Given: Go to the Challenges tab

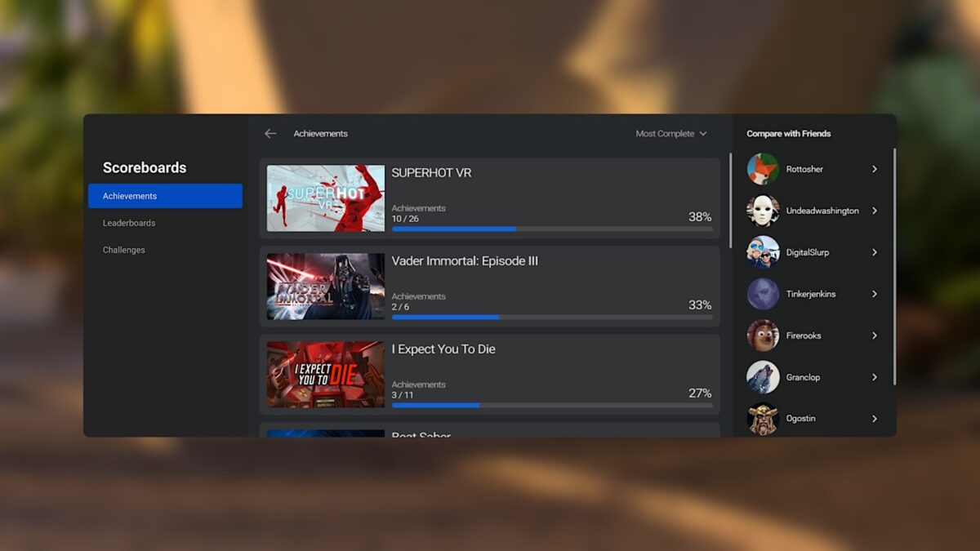Looking at the screenshot, I should (124, 250).
